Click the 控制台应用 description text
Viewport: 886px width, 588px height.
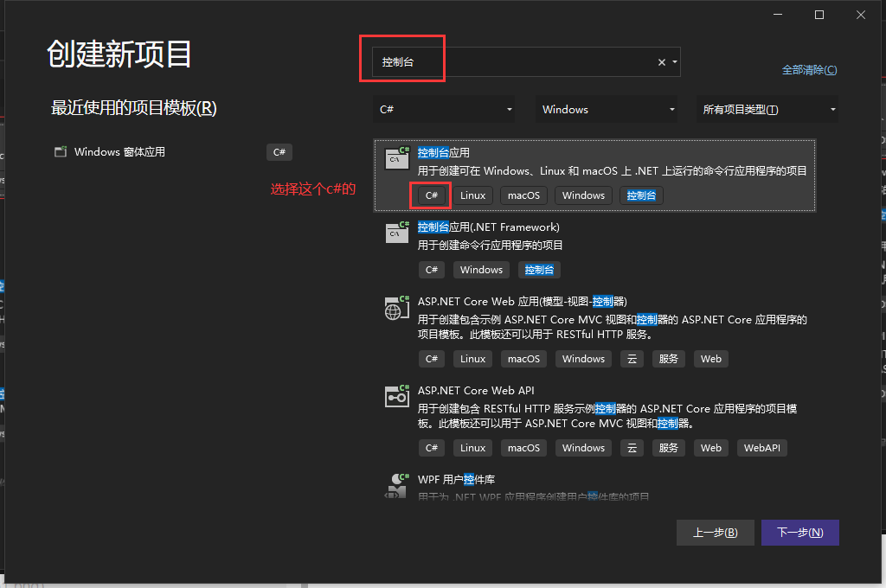click(612, 170)
